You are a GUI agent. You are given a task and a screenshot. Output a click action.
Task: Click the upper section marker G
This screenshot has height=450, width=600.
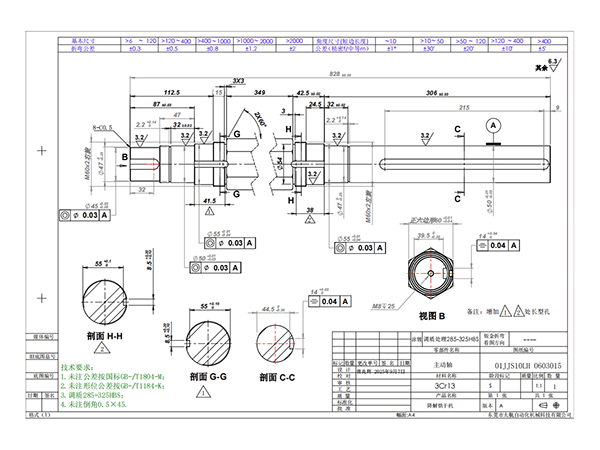(x=237, y=133)
